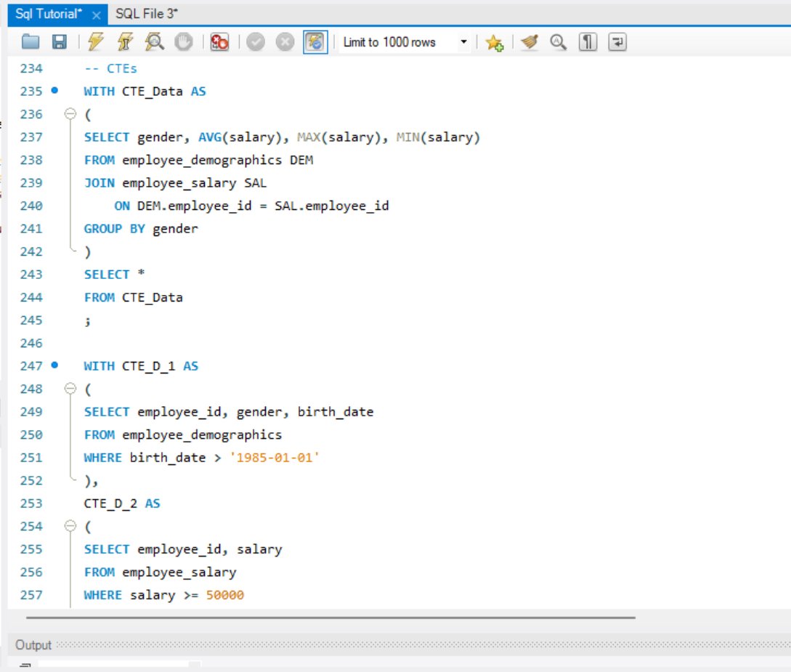Run Explain plan magnifier lightning icon
The height and width of the screenshot is (672, 791).
click(x=155, y=42)
